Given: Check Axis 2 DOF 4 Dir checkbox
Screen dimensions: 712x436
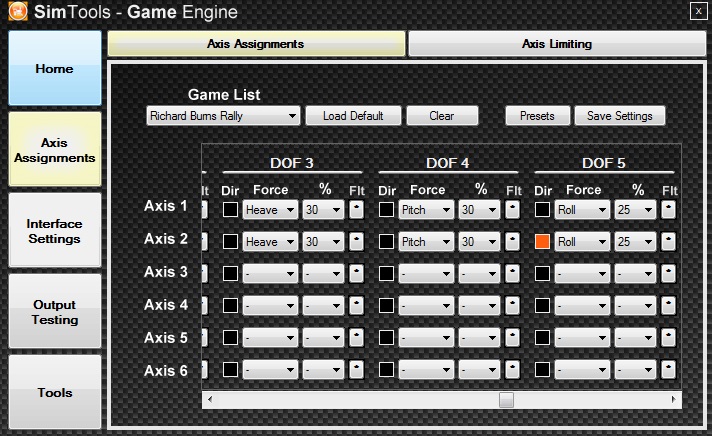Looking at the screenshot, I should 387,241.
